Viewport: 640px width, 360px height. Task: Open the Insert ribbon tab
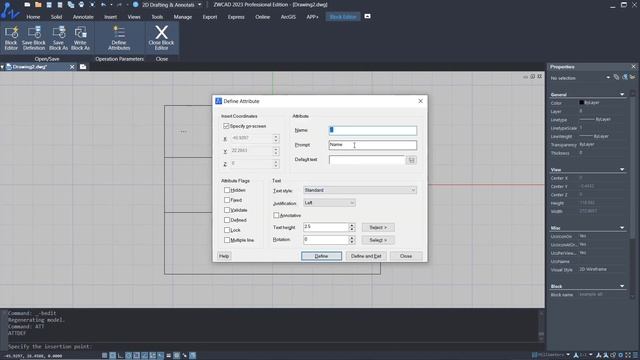110,17
